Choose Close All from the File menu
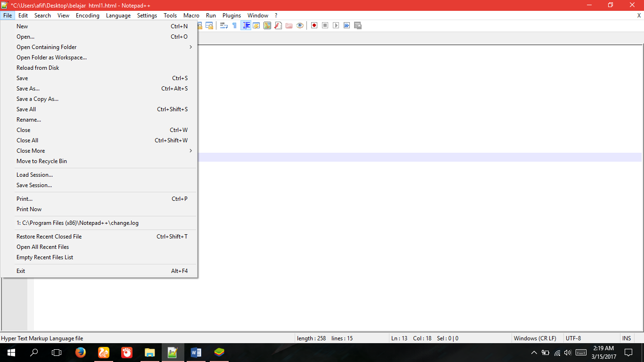This screenshot has height=362, width=644. point(99,140)
